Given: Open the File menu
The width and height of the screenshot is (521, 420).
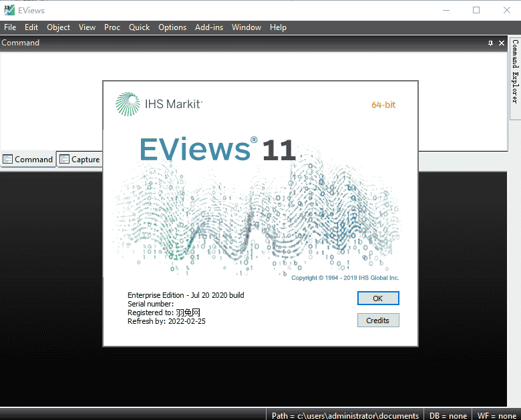Looking at the screenshot, I should pyautogui.click(x=10, y=27).
